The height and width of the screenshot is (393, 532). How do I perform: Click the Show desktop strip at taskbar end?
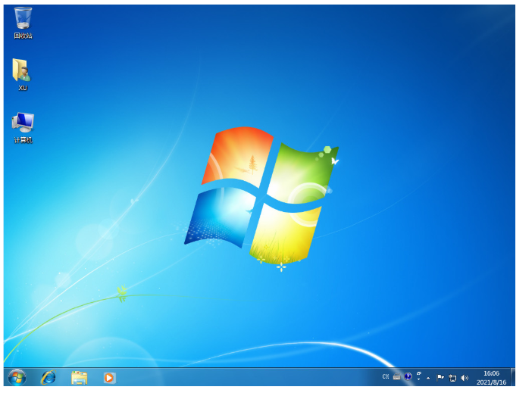[513, 377]
